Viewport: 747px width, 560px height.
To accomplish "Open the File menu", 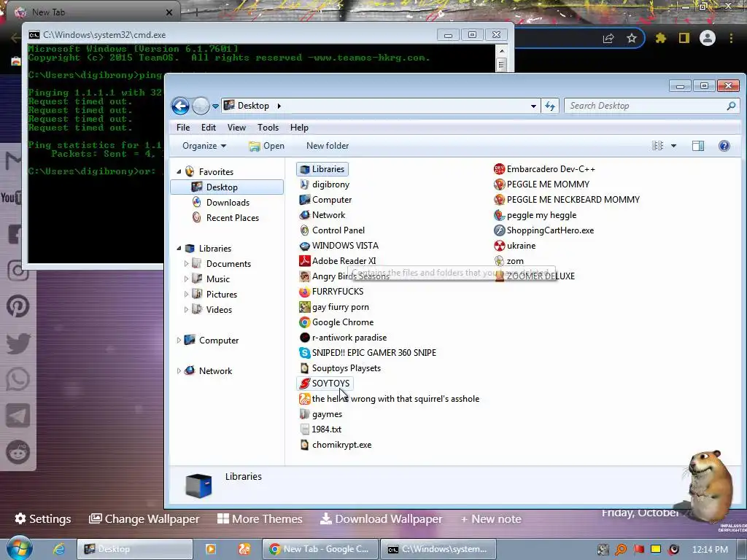I will (183, 127).
